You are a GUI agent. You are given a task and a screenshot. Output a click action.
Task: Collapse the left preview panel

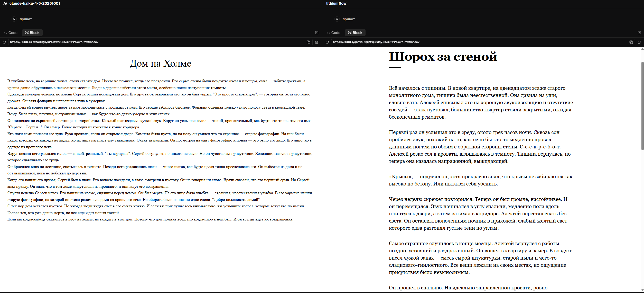[x=317, y=33]
